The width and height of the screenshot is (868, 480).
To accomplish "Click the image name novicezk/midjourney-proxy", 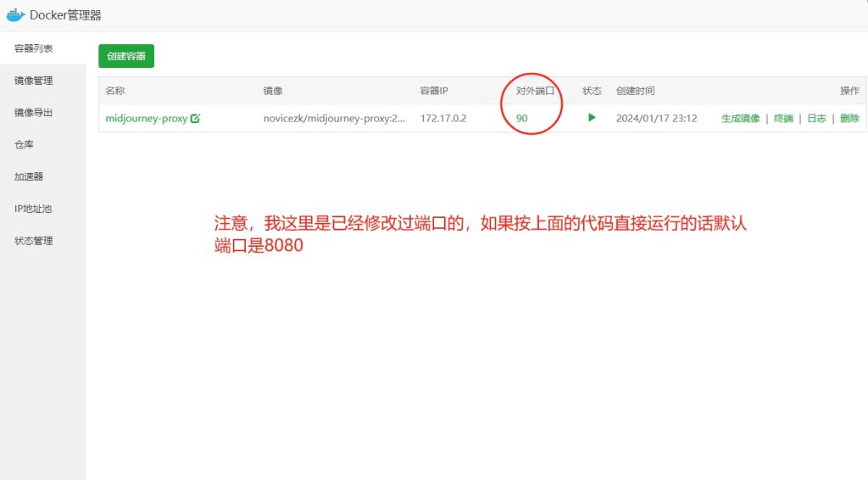I will pos(334,118).
